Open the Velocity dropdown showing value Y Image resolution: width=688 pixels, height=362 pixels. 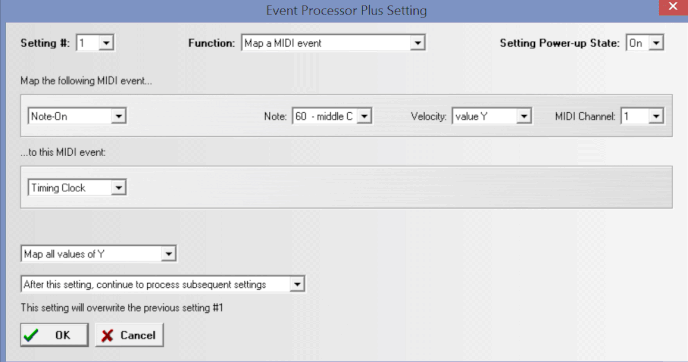pos(491,116)
